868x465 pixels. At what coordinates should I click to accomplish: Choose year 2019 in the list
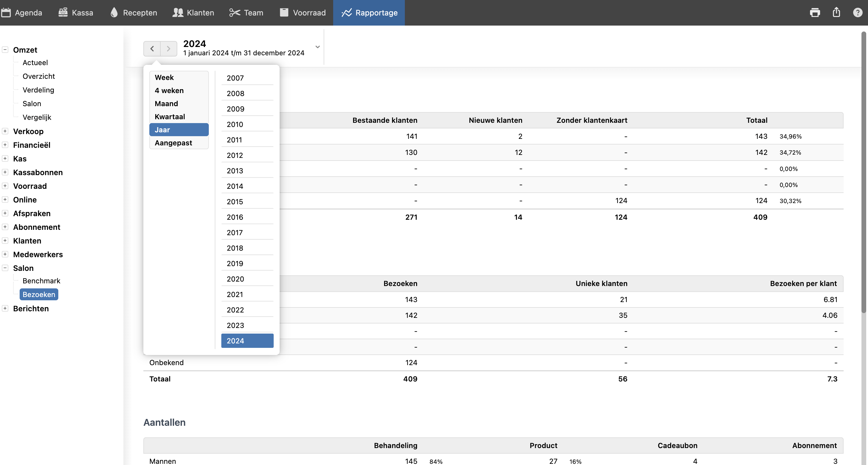pos(235,263)
